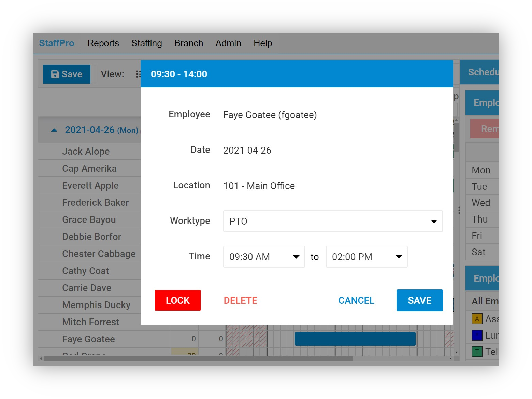
Task: Click Wed in the right panel day list
Action: (x=482, y=203)
